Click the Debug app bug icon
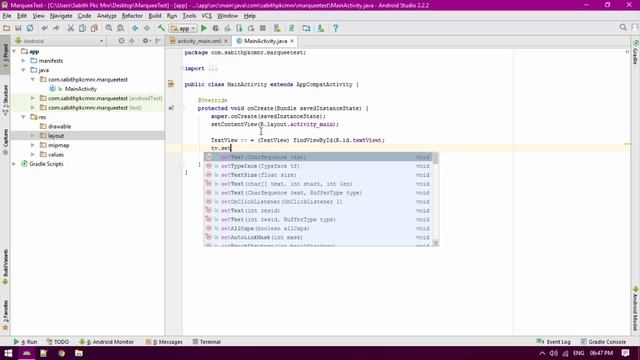Viewport: 640px width, 360px height. 216,28
